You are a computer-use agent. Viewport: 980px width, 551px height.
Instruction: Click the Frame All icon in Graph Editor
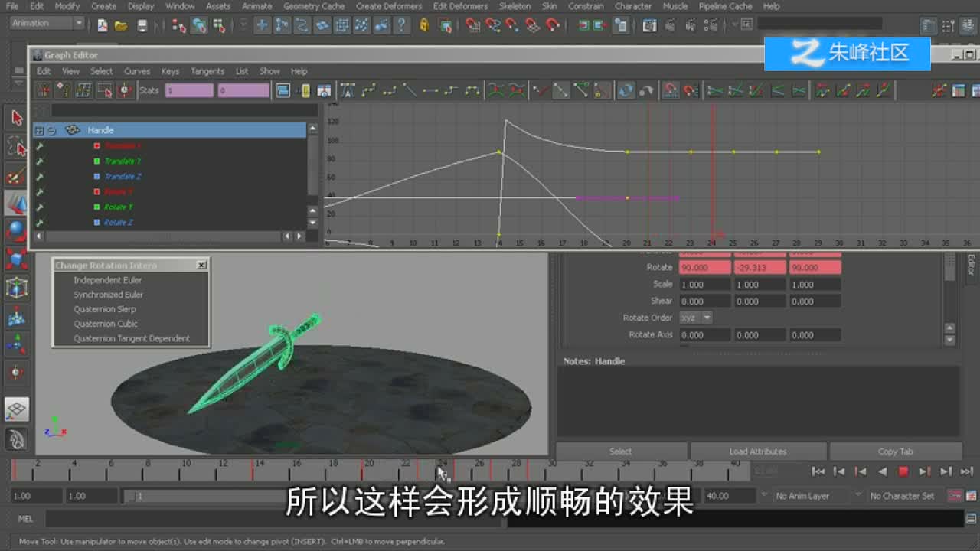(x=283, y=90)
